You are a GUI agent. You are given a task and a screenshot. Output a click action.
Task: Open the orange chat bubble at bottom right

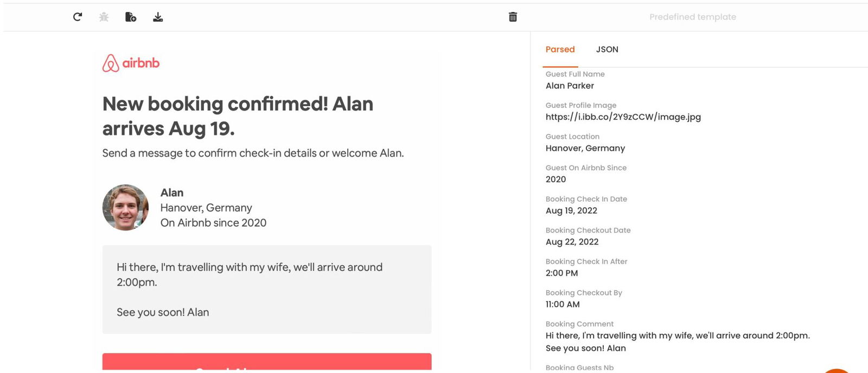click(836, 371)
